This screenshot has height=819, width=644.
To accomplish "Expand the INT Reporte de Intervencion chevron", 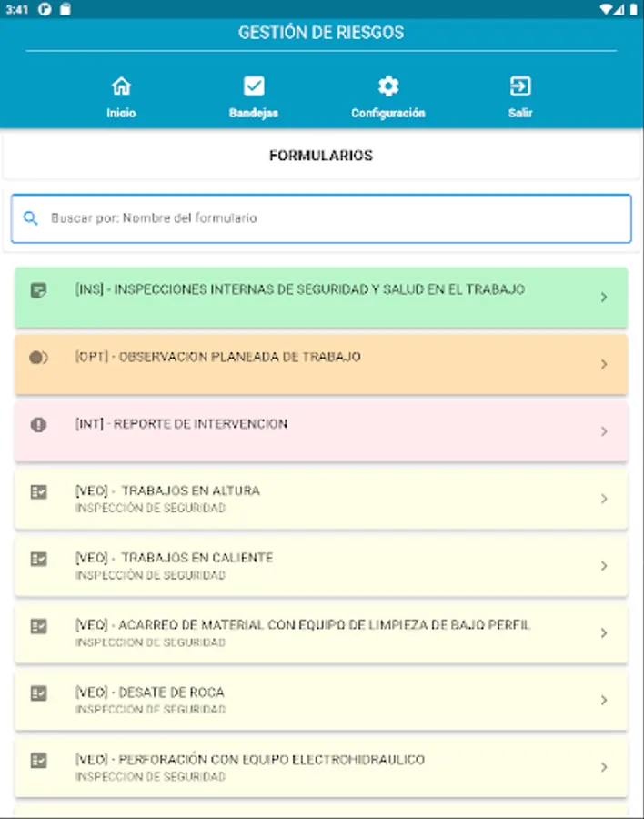I will [x=604, y=431].
